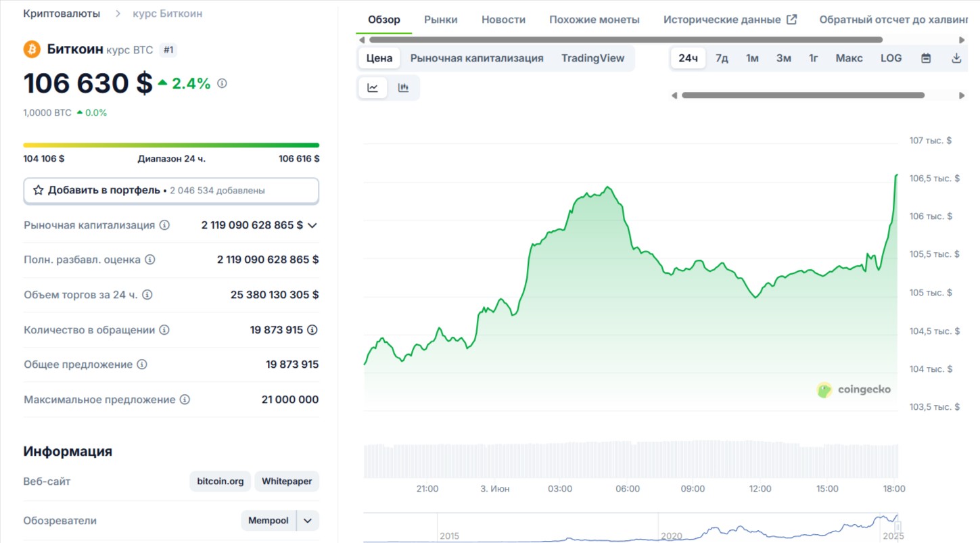Click the download chart data icon
This screenshot has width=980, height=543.
[956, 58]
